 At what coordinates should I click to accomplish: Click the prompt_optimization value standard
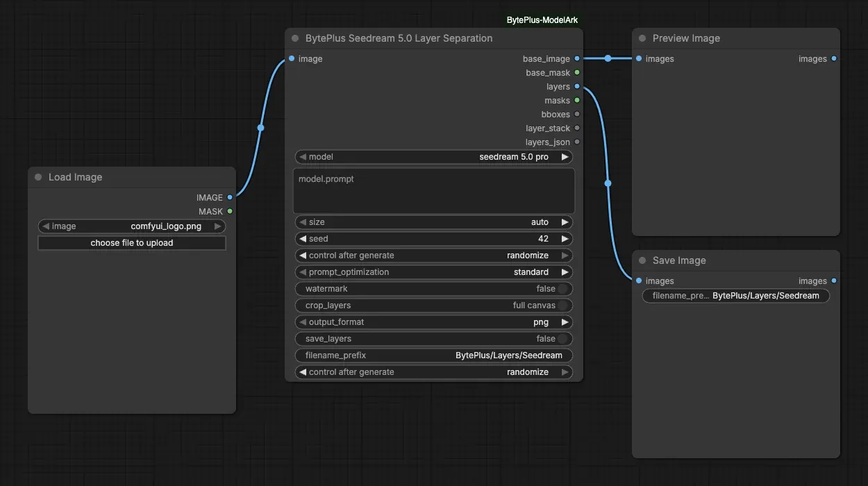coord(531,272)
